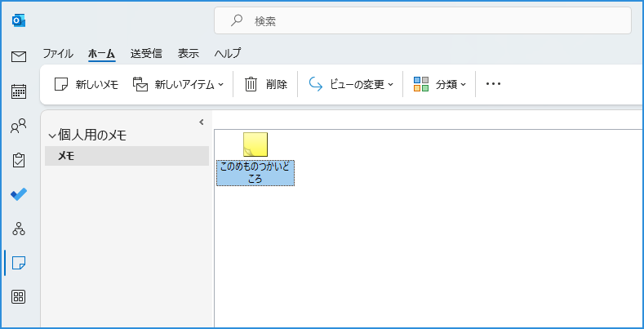
Task: Select the Notes icon in sidebar
Action: pos(19,263)
